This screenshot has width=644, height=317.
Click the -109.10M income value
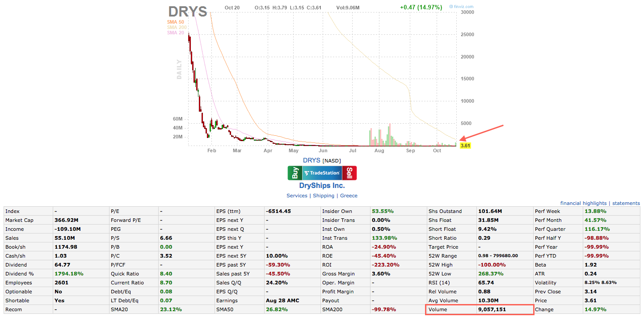point(67,229)
